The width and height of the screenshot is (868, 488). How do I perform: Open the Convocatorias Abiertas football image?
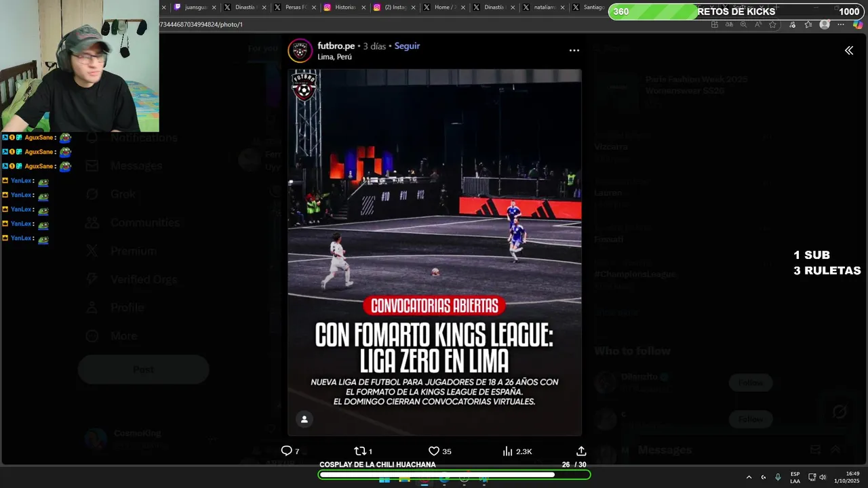pos(435,252)
